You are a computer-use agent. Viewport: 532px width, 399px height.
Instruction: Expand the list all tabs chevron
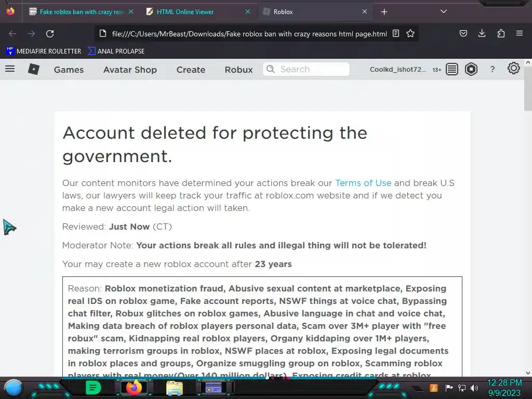(x=444, y=11)
